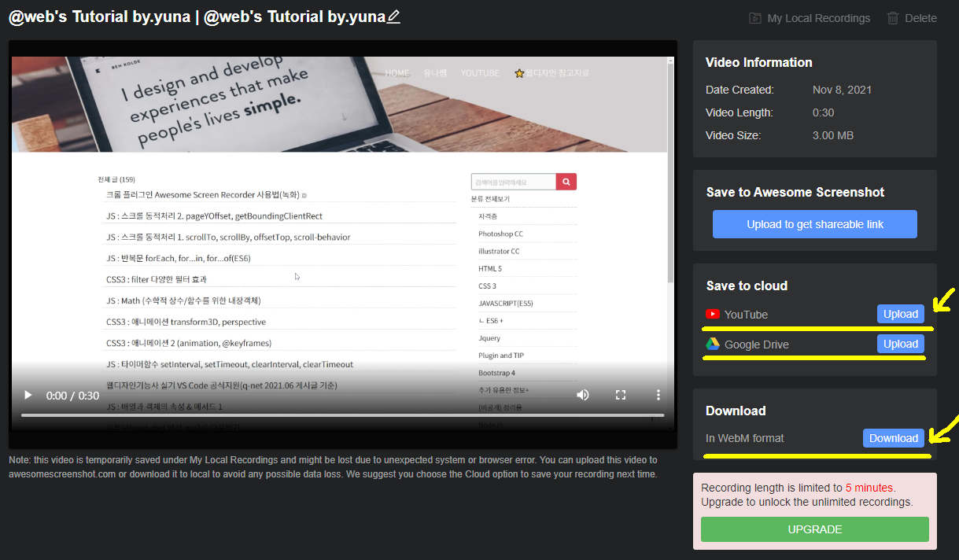Click the 'CSS3 : 애니메이션 transform3D, perspective' post
The image size is (959, 560).
coord(186,322)
